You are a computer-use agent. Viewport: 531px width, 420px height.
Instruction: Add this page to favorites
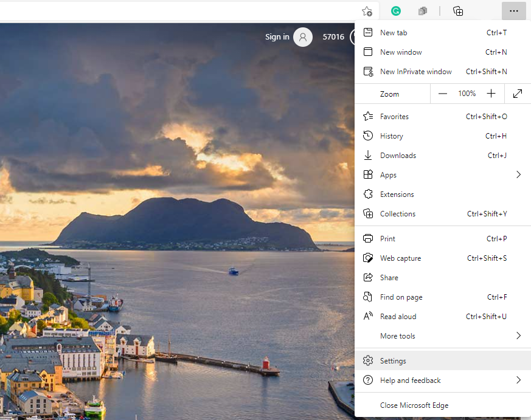367,11
